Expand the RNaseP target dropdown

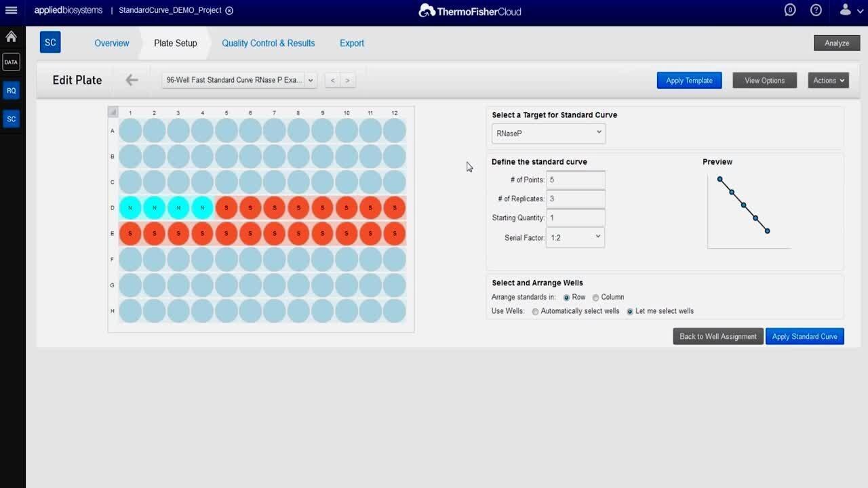pyautogui.click(x=549, y=134)
